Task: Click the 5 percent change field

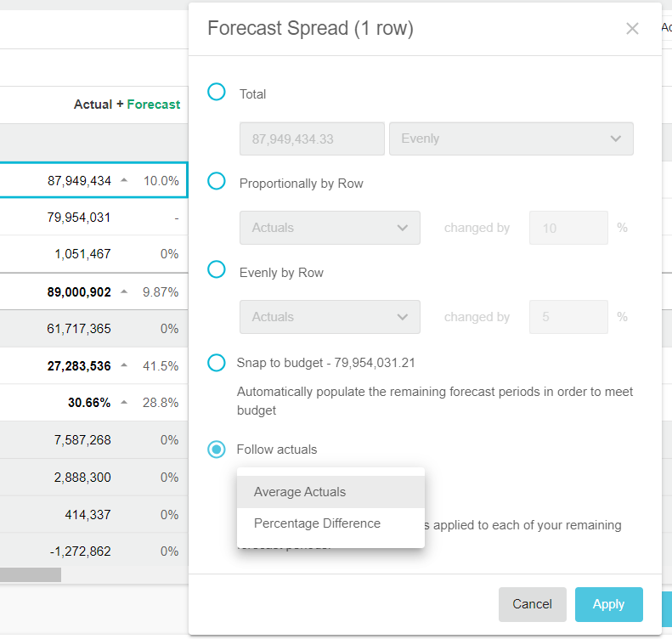Action: pos(568,317)
